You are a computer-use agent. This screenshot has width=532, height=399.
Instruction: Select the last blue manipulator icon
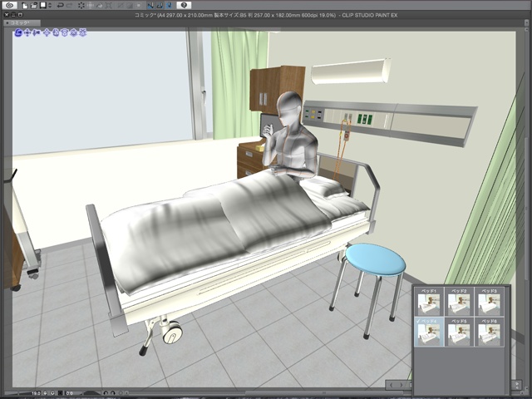tap(82, 32)
